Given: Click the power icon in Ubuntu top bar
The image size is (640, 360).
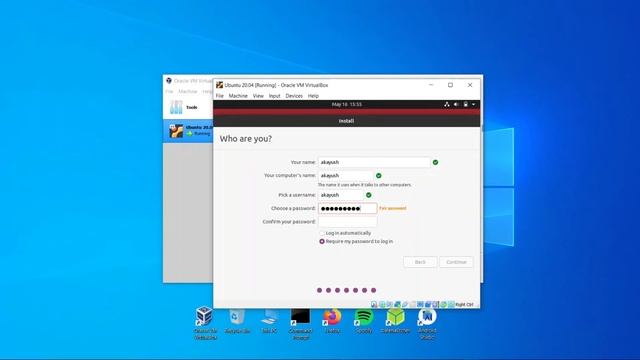Looking at the screenshot, I should pos(466,104).
